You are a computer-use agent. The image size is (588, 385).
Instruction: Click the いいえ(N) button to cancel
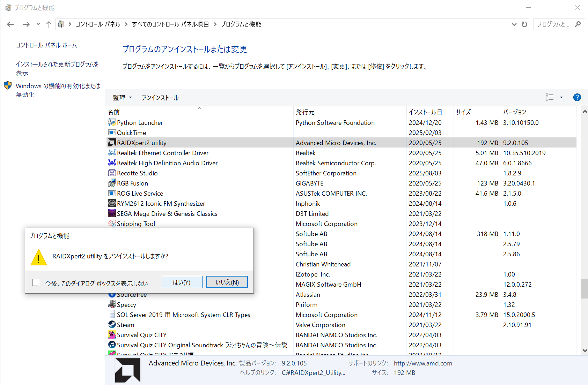(x=227, y=282)
